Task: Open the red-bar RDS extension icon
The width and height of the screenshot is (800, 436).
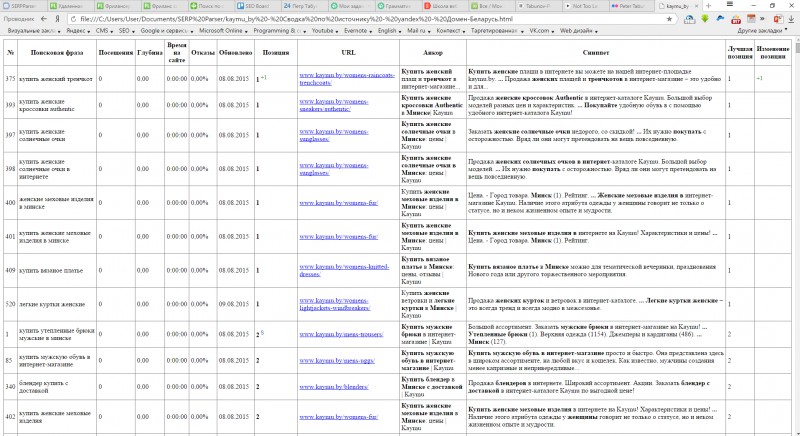Action: pos(736,19)
